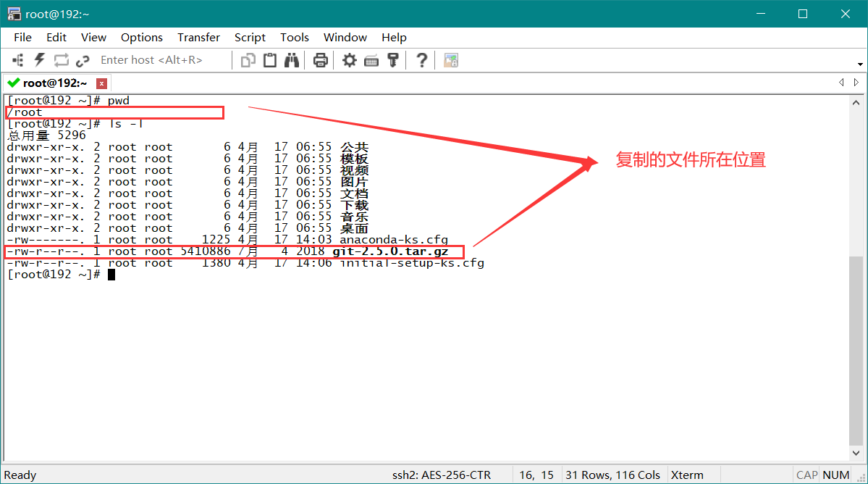Open Session Options gear icon
Viewport: 868px width, 484px height.
click(x=350, y=60)
